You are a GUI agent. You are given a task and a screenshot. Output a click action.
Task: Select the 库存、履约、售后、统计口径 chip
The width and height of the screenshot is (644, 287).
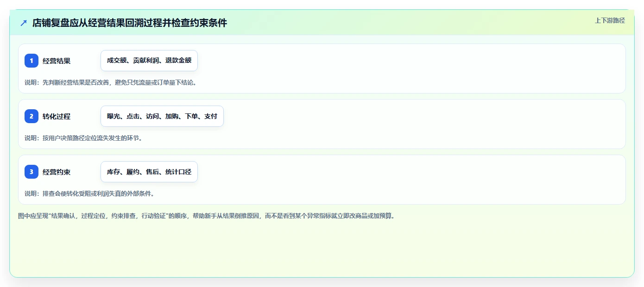(x=149, y=172)
